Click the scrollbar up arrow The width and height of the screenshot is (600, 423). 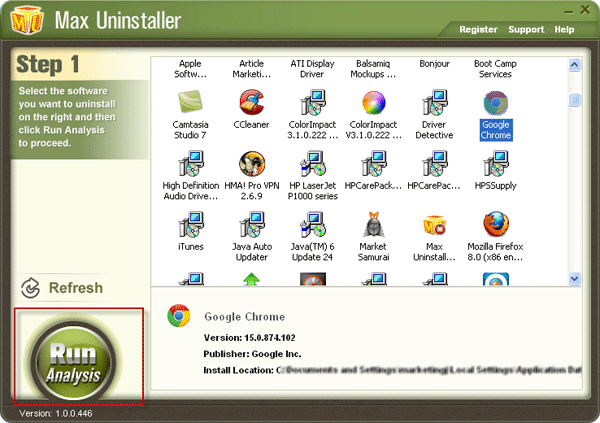pyautogui.click(x=574, y=65)
